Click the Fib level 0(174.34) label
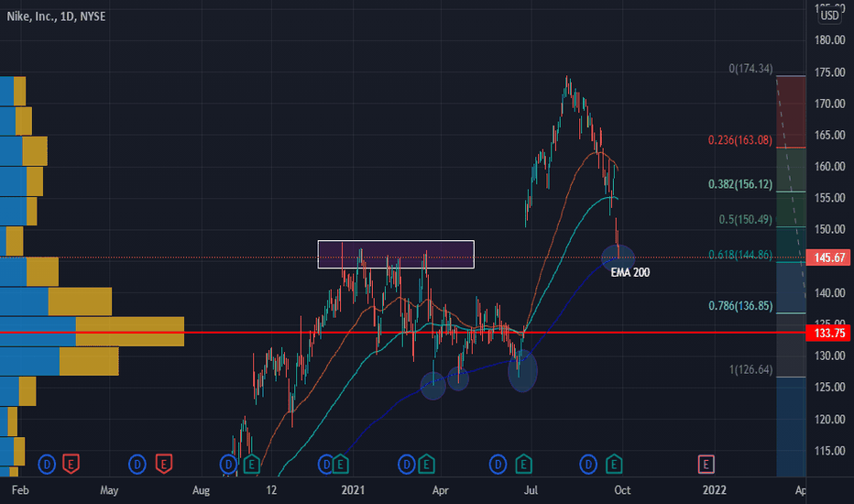Viewport: 854px width, 504px height. (750, 69)
